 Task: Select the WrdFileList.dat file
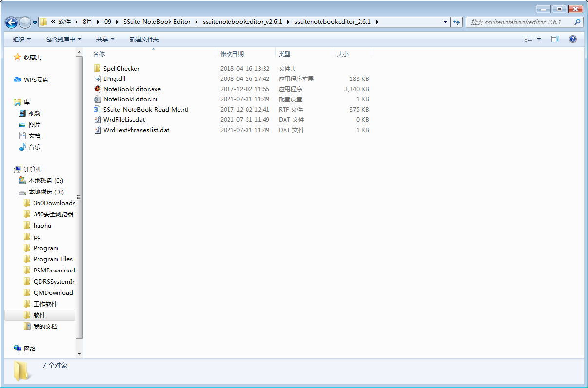124,119
